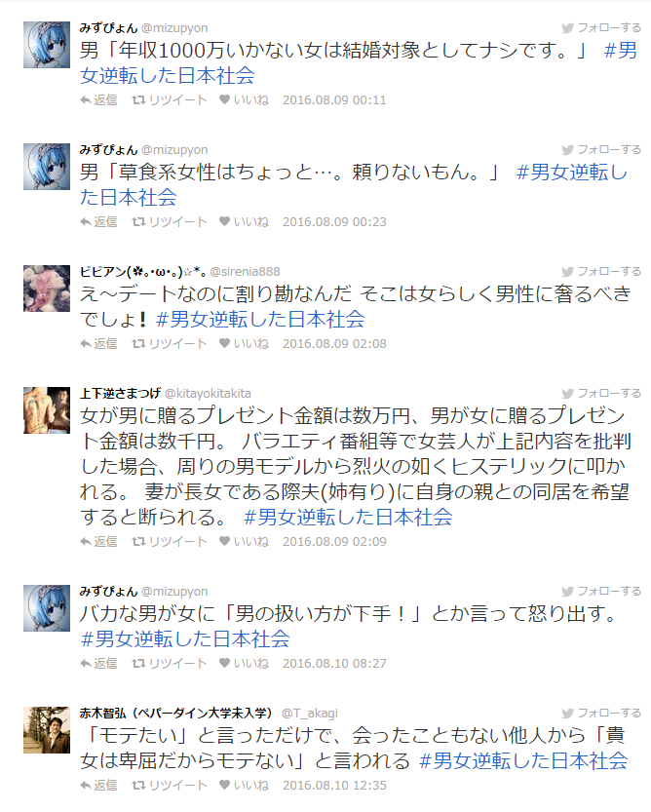Open hashtag link in sirenia888 tweet
651x812 pixels.
click(x=260, y=319)
